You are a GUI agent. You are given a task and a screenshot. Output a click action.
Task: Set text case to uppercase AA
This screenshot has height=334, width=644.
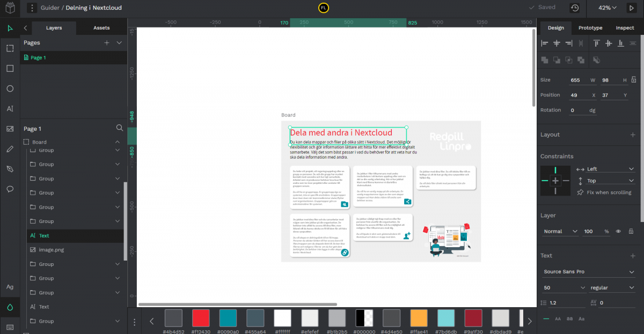tap(558, 318)
